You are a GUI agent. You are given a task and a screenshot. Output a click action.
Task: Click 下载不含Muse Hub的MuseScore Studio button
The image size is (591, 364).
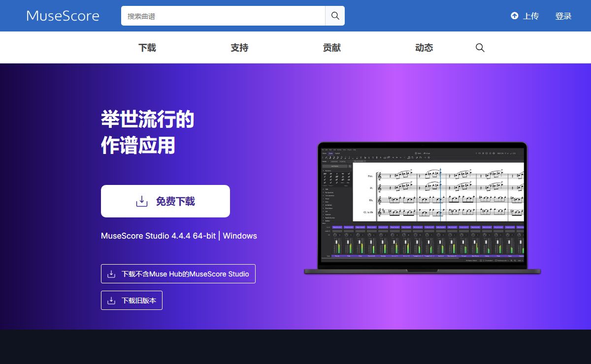click(x=178, y=274)
